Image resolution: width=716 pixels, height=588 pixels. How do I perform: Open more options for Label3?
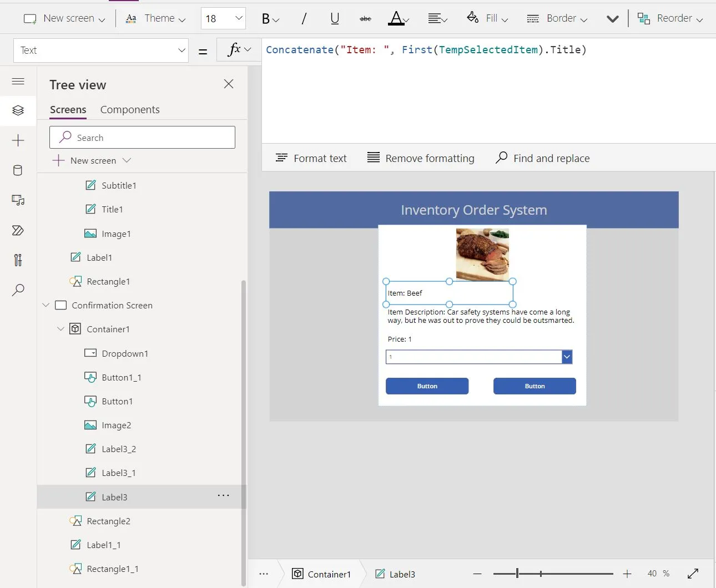pyautogui.click(x=223, y=496)
